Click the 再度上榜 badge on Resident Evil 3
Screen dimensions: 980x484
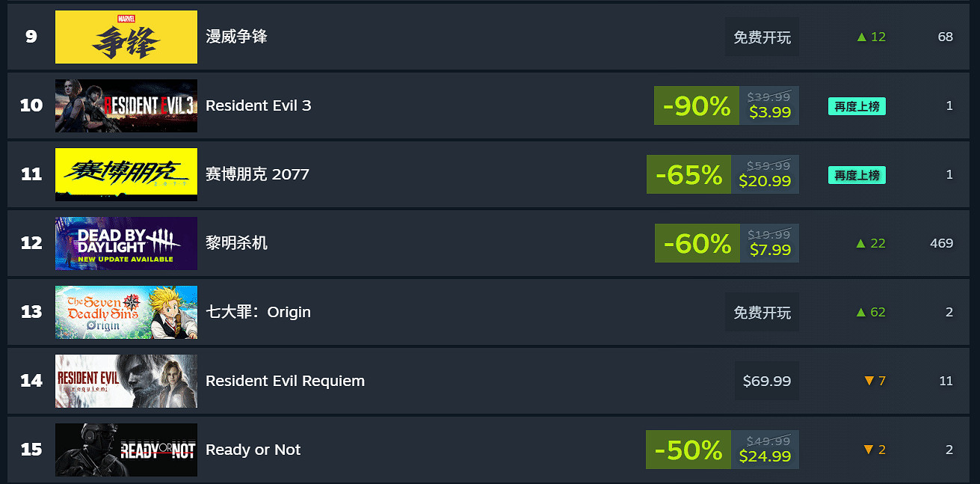pos(857,107)
